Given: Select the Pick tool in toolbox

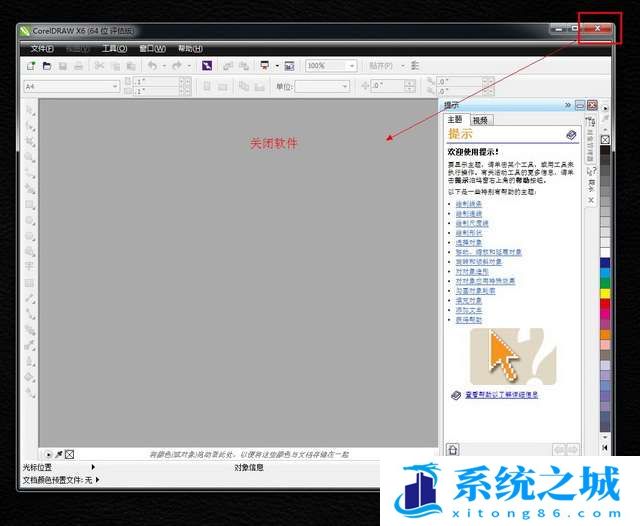Looking at the screenshot, I should pyautogui.click(x=30, y=110).
